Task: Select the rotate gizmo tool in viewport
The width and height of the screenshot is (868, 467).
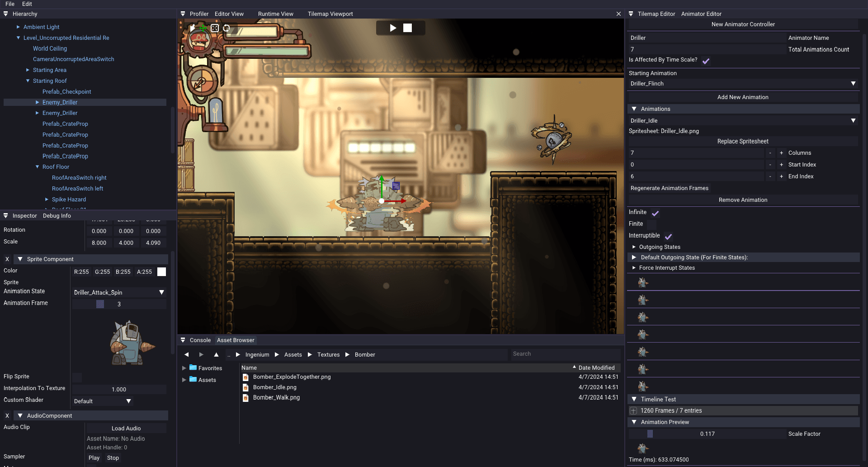Action: (x=226, y=28)
